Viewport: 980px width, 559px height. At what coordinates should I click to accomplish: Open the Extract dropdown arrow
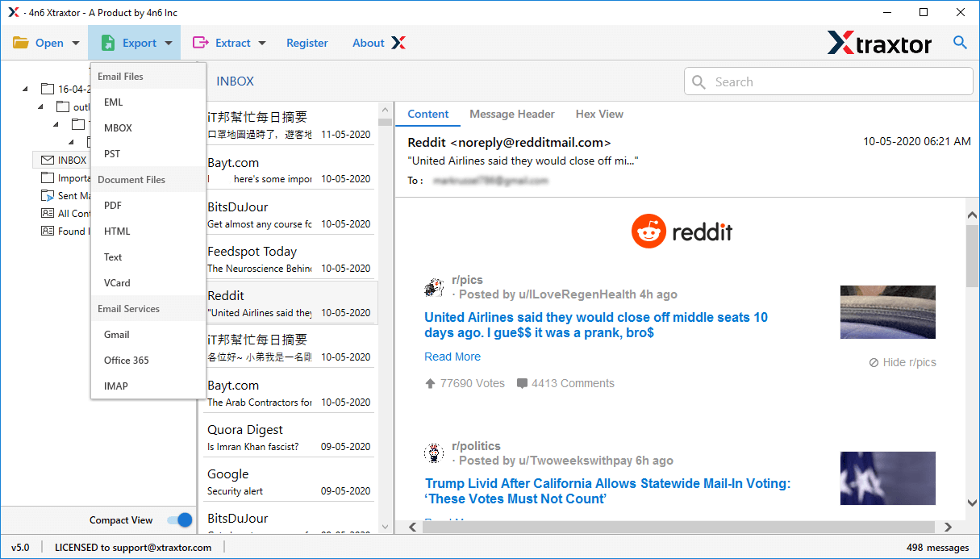click(262, 44)
